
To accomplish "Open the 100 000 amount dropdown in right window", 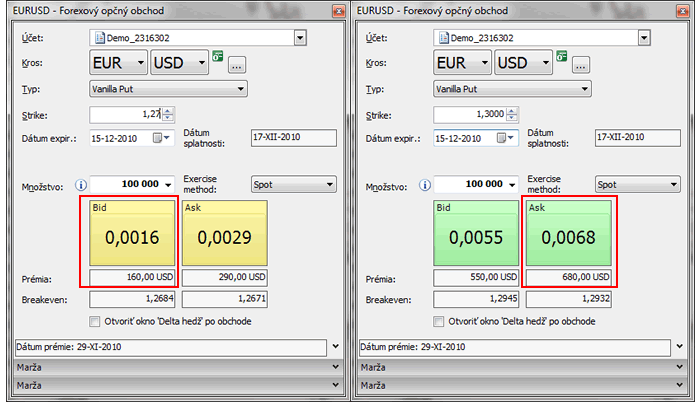I will pyautogui.click(x=512, y=184).
